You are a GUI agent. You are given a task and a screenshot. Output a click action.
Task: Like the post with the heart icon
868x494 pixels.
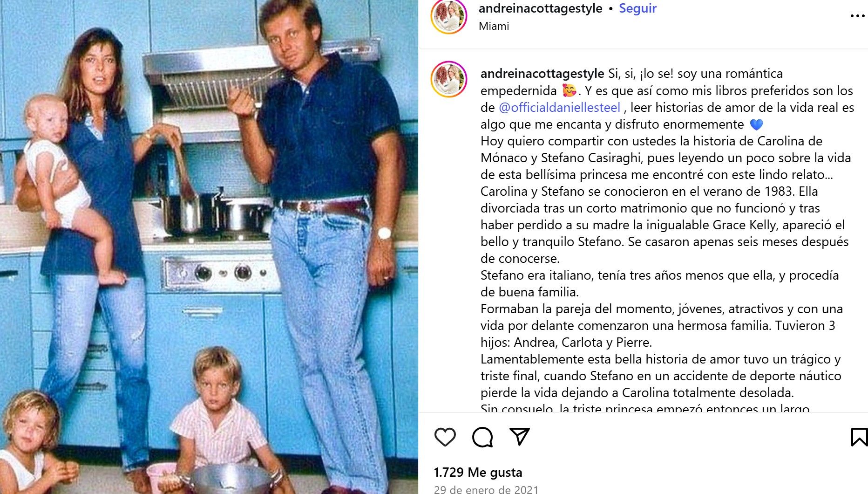click(445, 437)
